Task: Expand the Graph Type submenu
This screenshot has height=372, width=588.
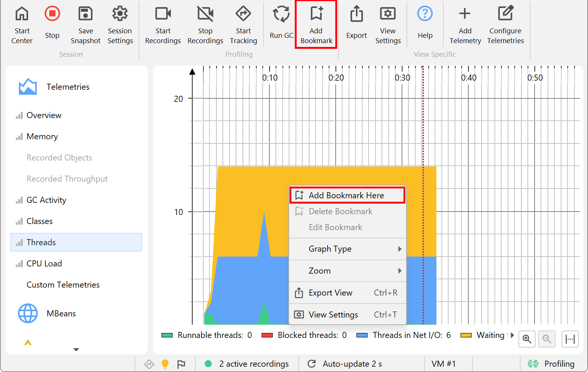Action: (x=347, y=249)
